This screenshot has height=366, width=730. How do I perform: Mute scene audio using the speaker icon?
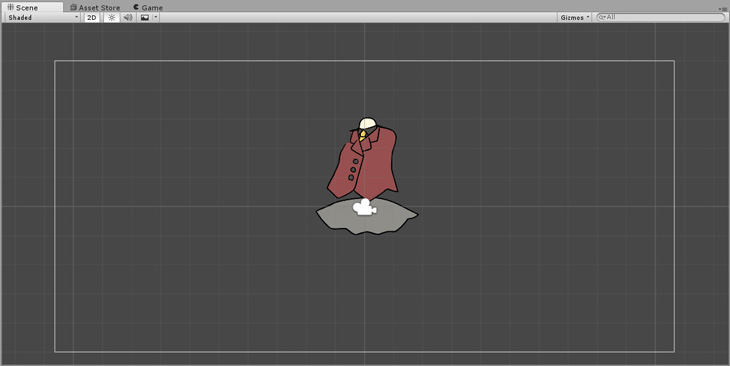[x=128, y=18]
